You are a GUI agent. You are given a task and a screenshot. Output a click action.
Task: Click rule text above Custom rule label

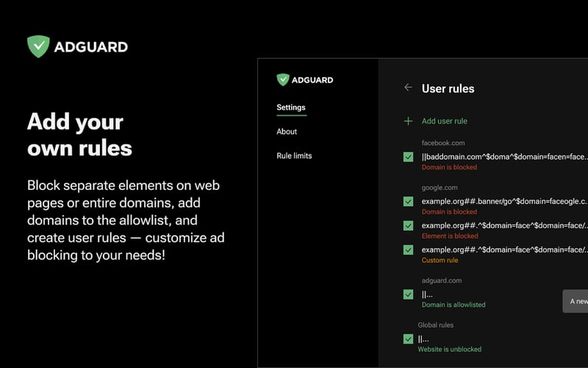pyautogui.click(x=504, y=250)
